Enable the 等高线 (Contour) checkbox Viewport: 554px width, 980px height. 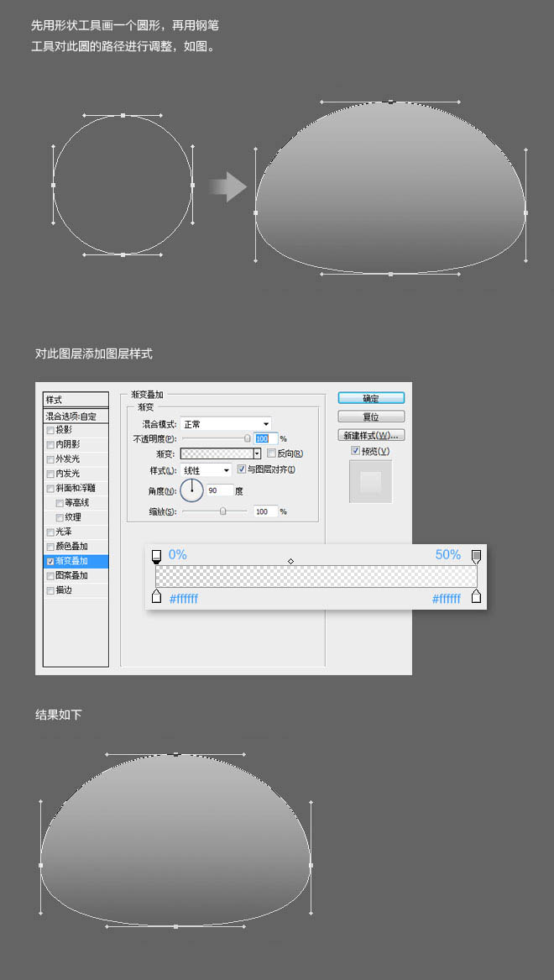click(60, 502)
